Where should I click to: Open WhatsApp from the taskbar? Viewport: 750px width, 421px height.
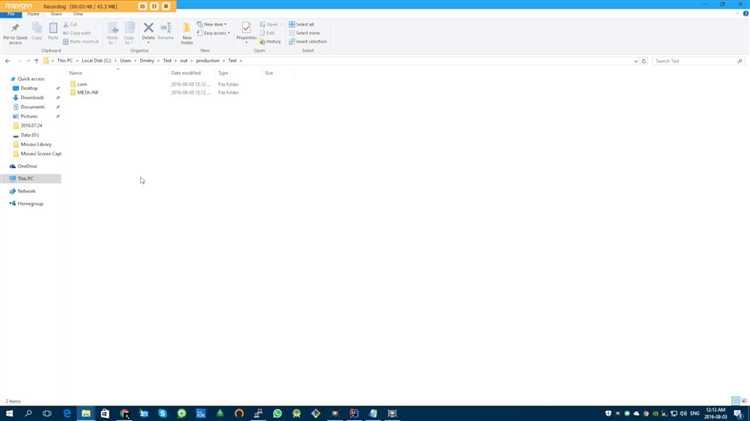[277, 413]
